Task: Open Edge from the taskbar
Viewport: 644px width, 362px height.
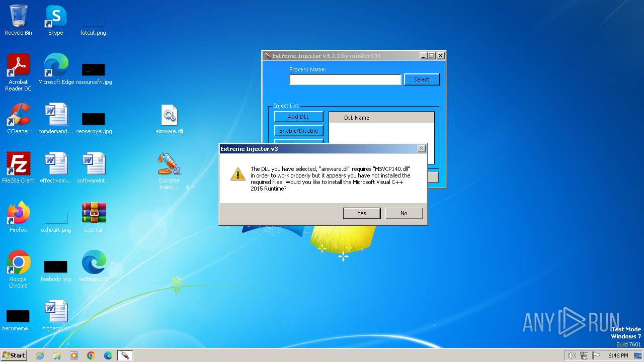Action: (108, 355)
